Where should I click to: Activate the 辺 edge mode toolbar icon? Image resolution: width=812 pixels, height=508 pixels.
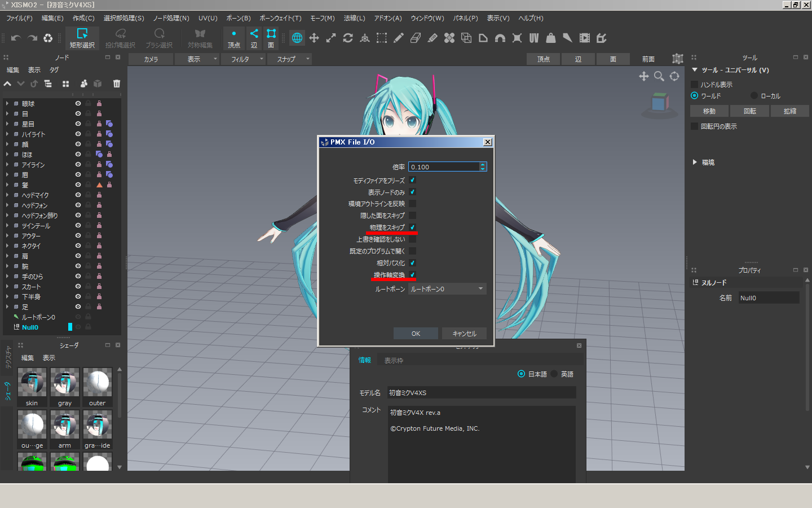254,38
